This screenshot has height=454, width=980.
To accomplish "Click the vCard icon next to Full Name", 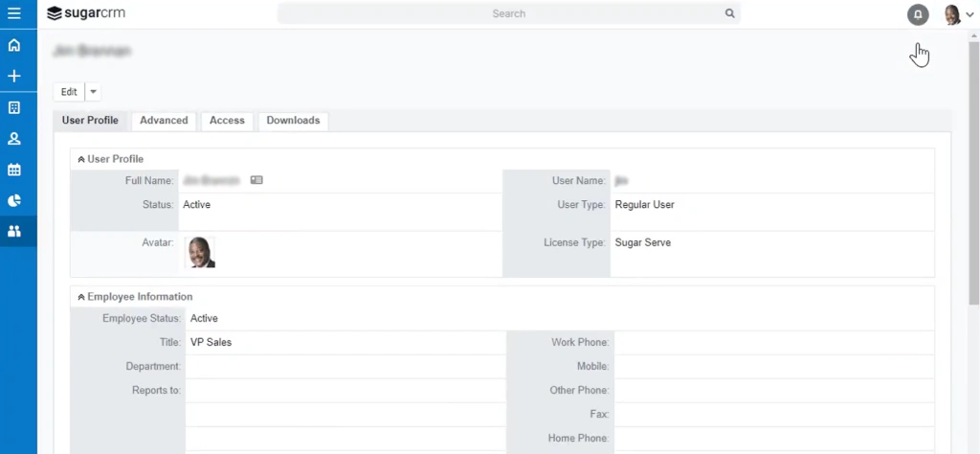I will [256, 180].
